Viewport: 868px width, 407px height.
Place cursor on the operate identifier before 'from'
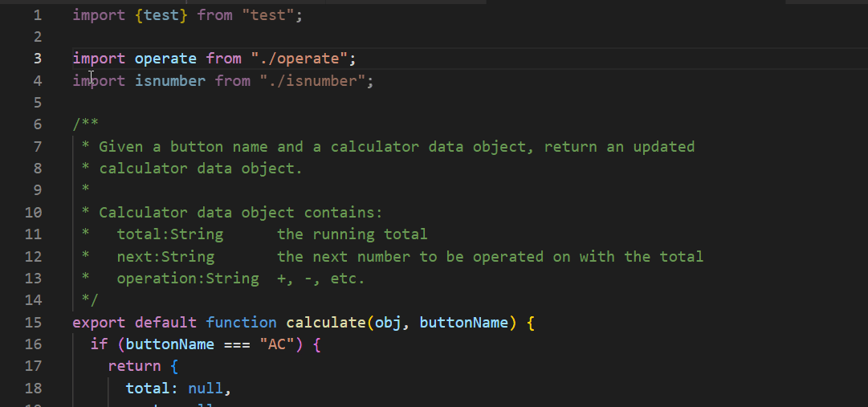[165, 59]
